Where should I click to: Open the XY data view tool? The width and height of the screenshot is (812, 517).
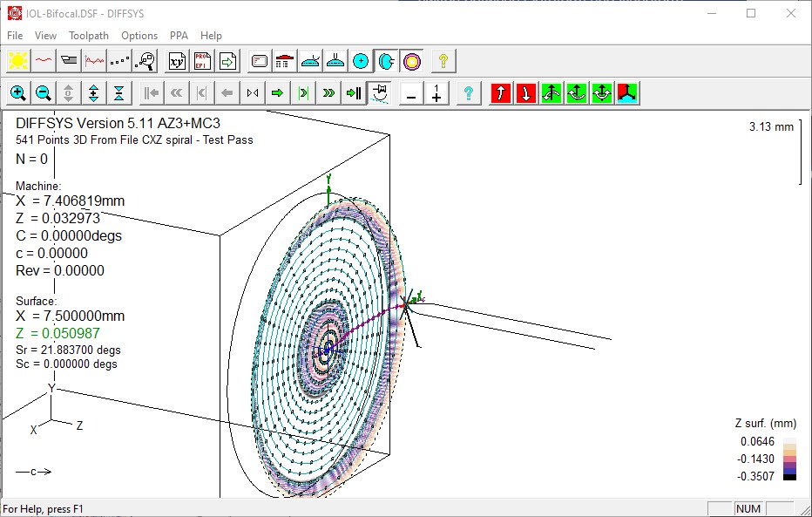(x=177, y=60)
